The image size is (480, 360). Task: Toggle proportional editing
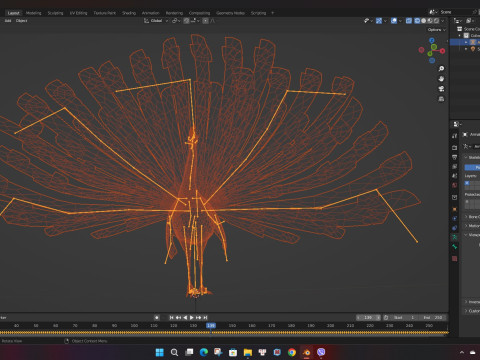(205, 21)
